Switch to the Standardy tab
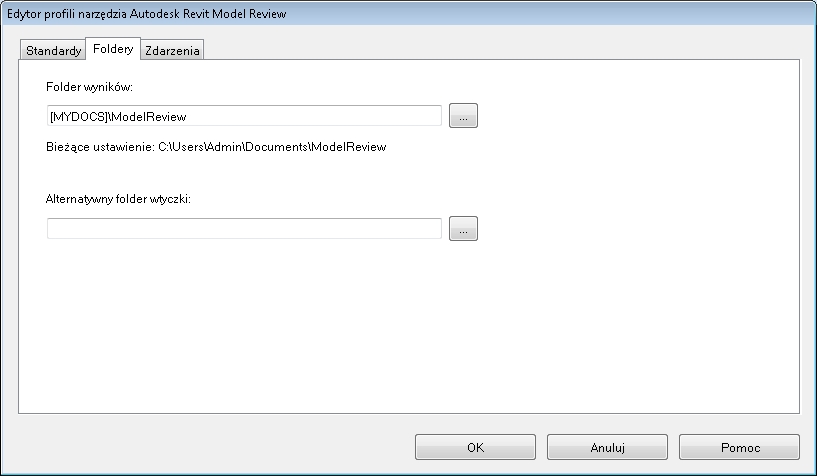The height and width of the screenshot is (476, 817). pos(53,51)
